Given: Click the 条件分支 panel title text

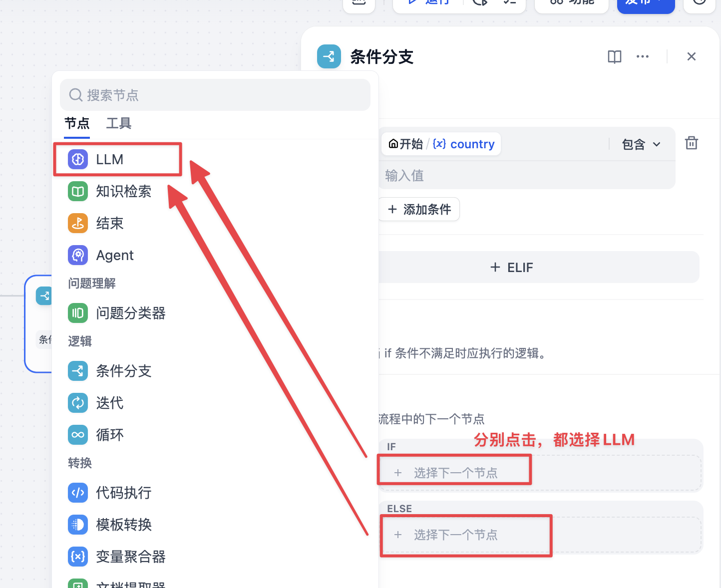Looking at the screenshot, I should pos(382,57).
